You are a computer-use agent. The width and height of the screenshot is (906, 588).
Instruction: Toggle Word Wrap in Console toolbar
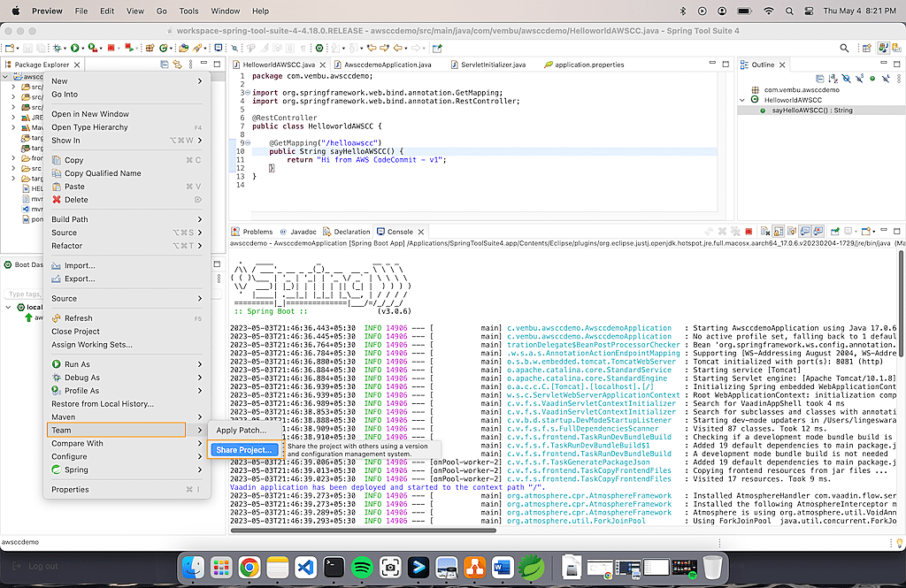(x=792, y=232)
